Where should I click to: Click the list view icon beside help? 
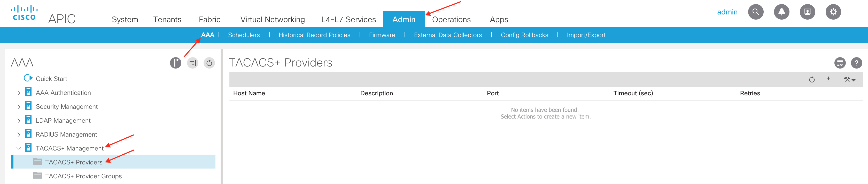tap(840, 63)
